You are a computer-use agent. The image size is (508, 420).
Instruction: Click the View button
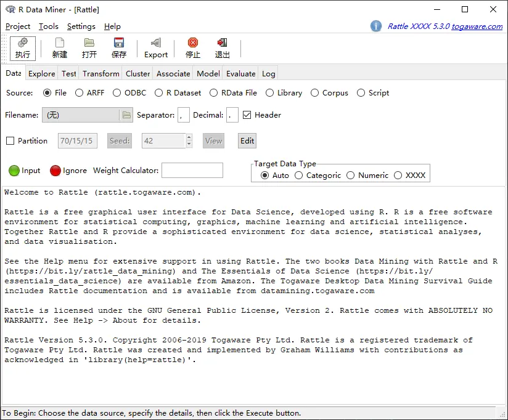click(x=213, y=141)
